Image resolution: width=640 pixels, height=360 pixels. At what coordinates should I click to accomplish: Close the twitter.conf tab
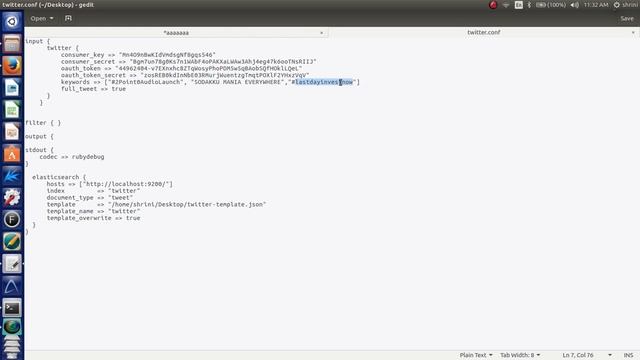click(x=633, y=33)
